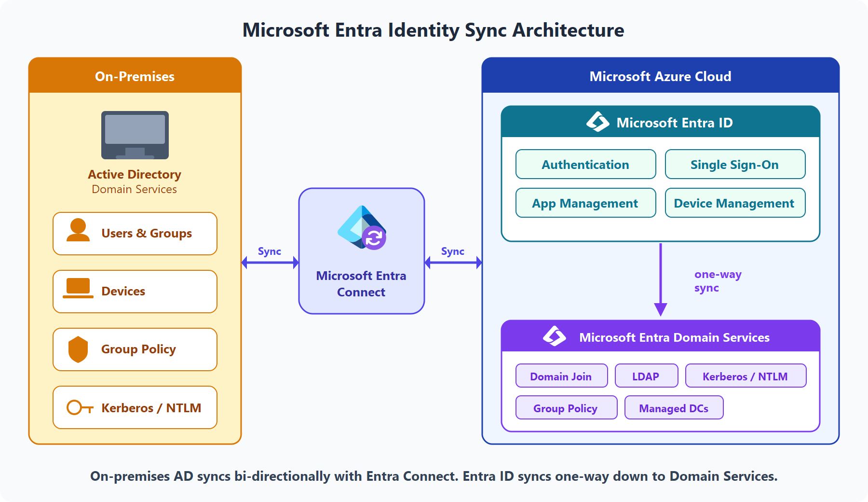
Task: Click the Domain Services subtitle under Active Directory
Action: tap(135, 189)
